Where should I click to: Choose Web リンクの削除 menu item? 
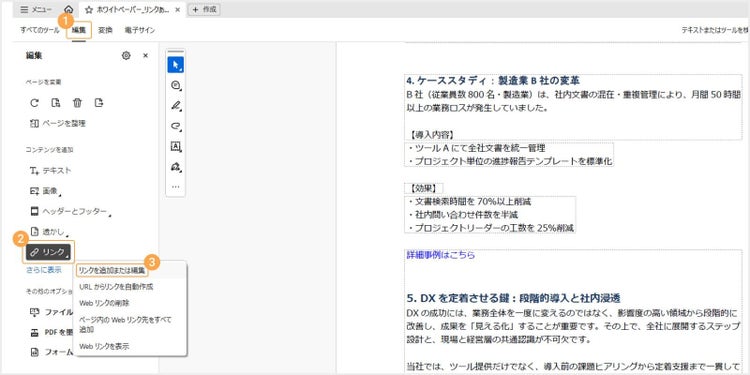point(104,303)
